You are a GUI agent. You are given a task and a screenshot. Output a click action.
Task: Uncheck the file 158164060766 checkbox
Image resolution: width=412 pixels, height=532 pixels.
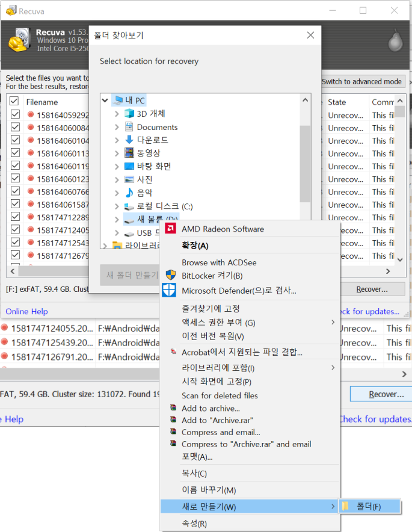click(15, 191)
